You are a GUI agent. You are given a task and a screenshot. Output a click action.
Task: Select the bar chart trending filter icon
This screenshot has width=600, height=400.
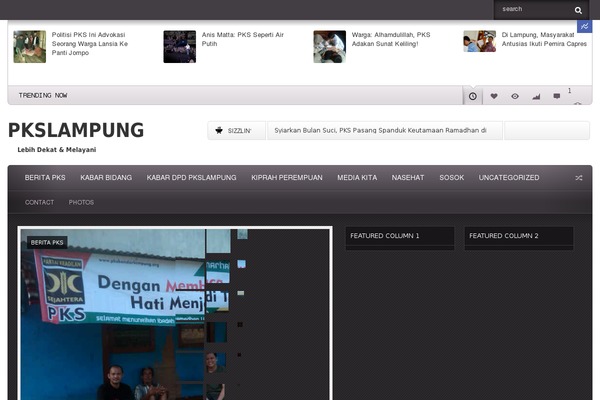point(536,96)
